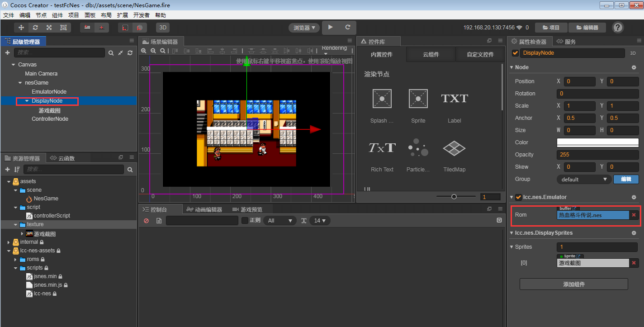This screenshot has height=327, width=644.
Task: Select ControllerNode in the hierarchy
Action: tap(50, 119)
